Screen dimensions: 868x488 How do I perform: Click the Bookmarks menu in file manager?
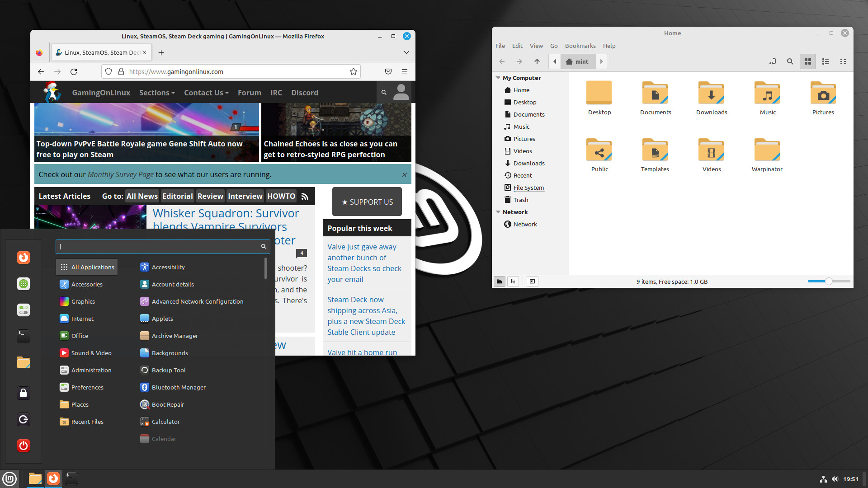click(x=580, y=45)
